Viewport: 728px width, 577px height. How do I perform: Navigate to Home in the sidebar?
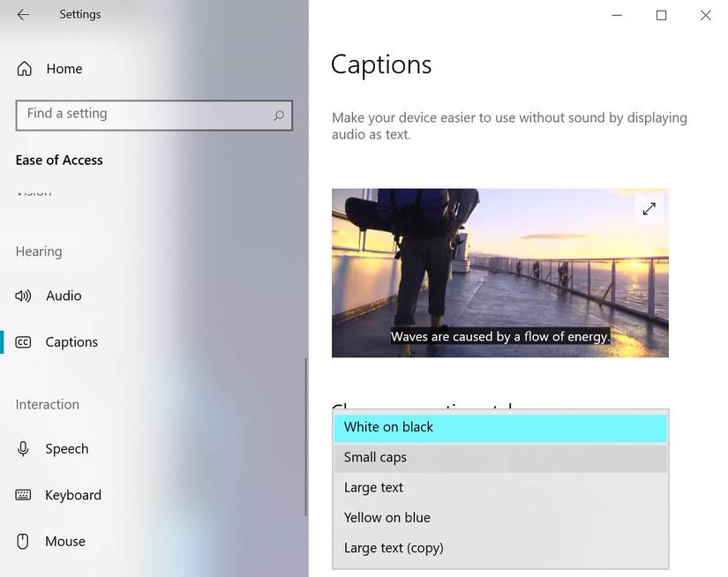coord(64,68)
